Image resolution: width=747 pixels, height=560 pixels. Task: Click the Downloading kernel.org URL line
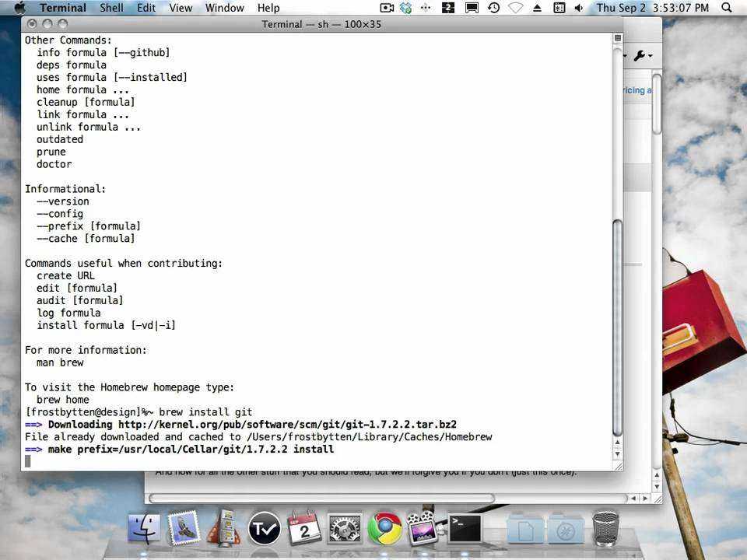[x=240, y=425]
